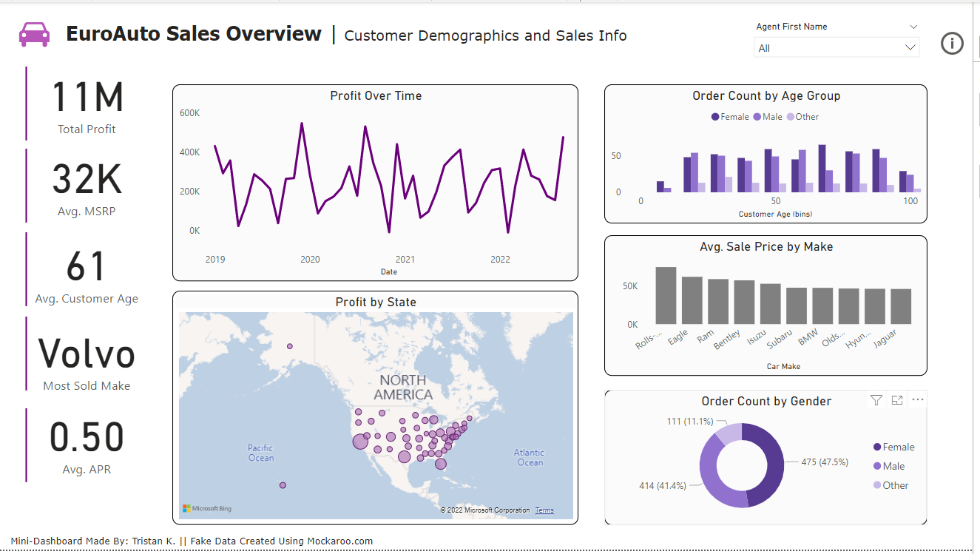
Task: Click the Alaska bubble on the profit map
Action: [290, 346]
